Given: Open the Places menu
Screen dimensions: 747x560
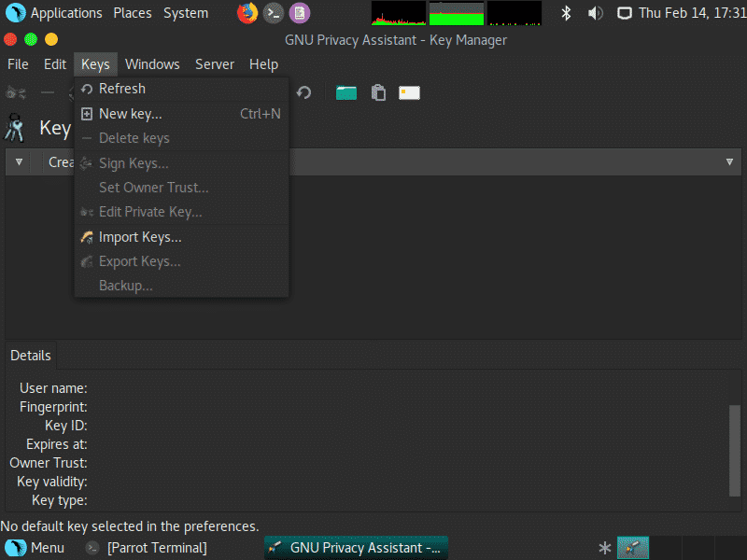Looking at the screenshot, I should coord(133,13).
